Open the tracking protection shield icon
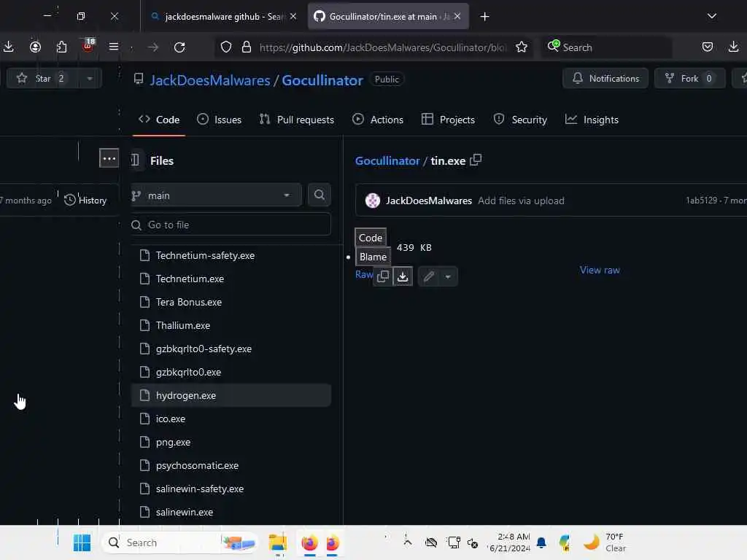Screen dimensions: 747x560 (x=226, y=47)
